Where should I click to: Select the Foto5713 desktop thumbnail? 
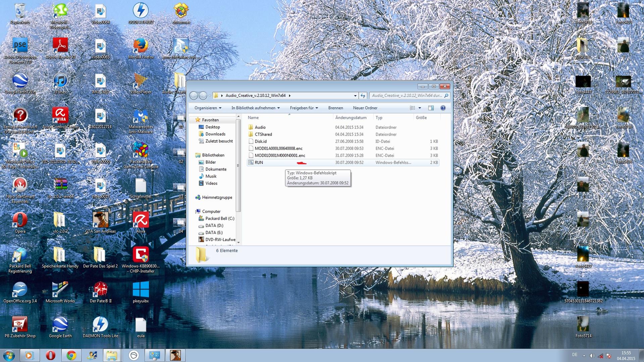click(583, 13)
